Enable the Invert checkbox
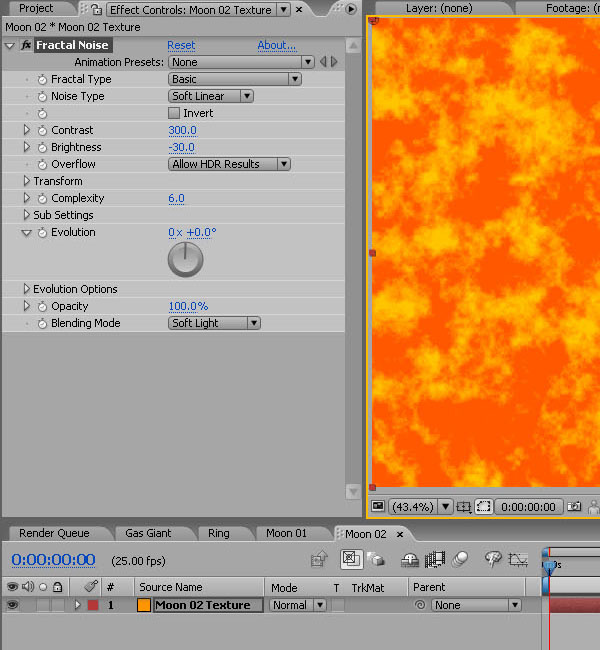 pos(174,113)
